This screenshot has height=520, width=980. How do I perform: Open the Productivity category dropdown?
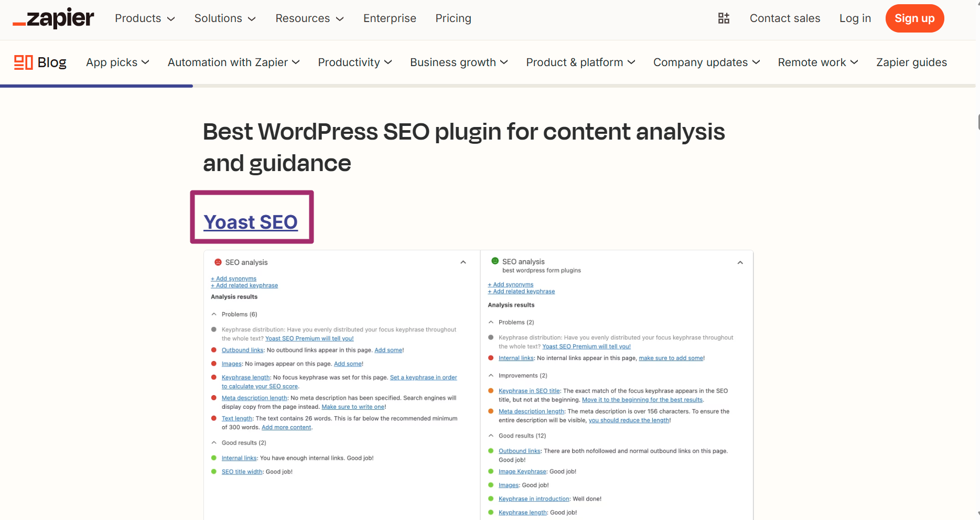pyautogui.click(x=354, y=62)
